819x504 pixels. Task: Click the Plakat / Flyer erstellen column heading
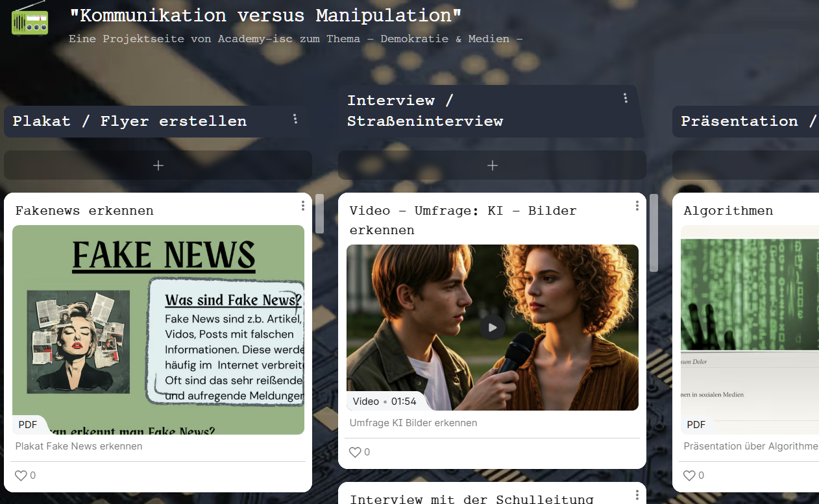click(x=130, y=121)
